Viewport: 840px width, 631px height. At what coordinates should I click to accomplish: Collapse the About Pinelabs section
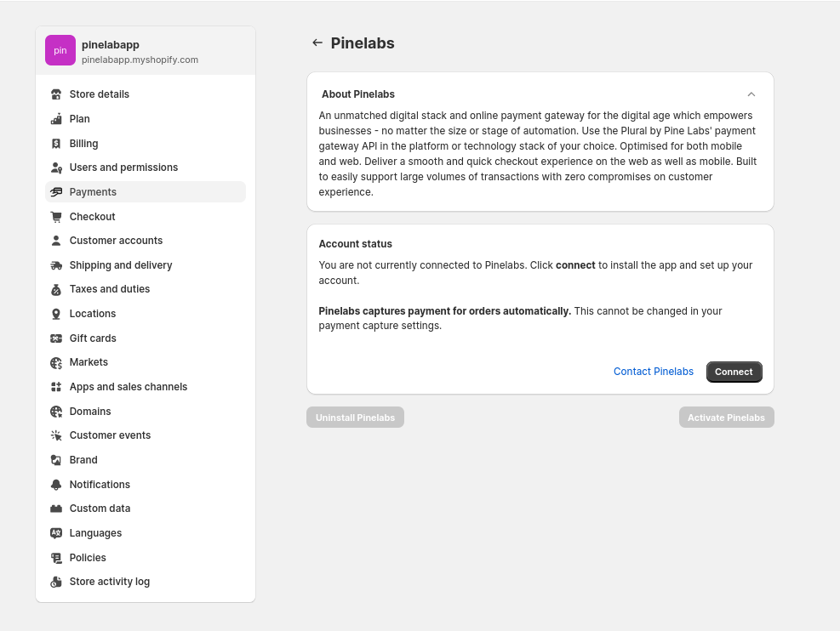[751, 94]
